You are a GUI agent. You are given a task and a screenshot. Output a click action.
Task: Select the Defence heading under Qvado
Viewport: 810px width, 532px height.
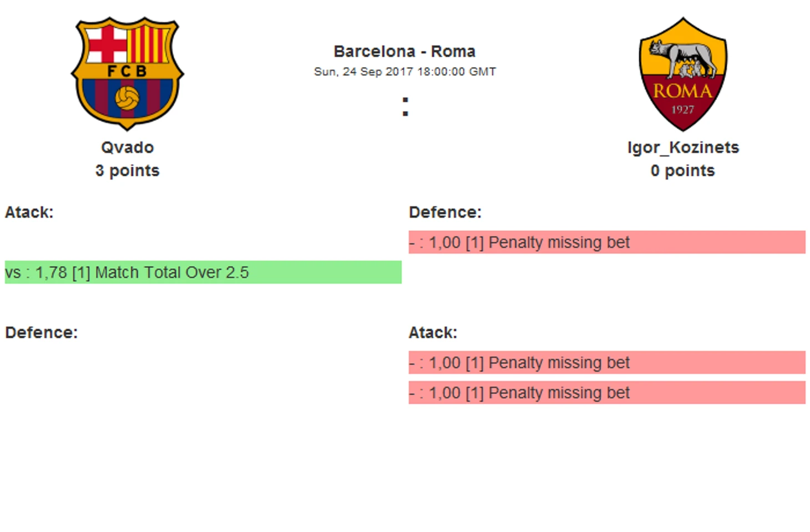point(41,333)
